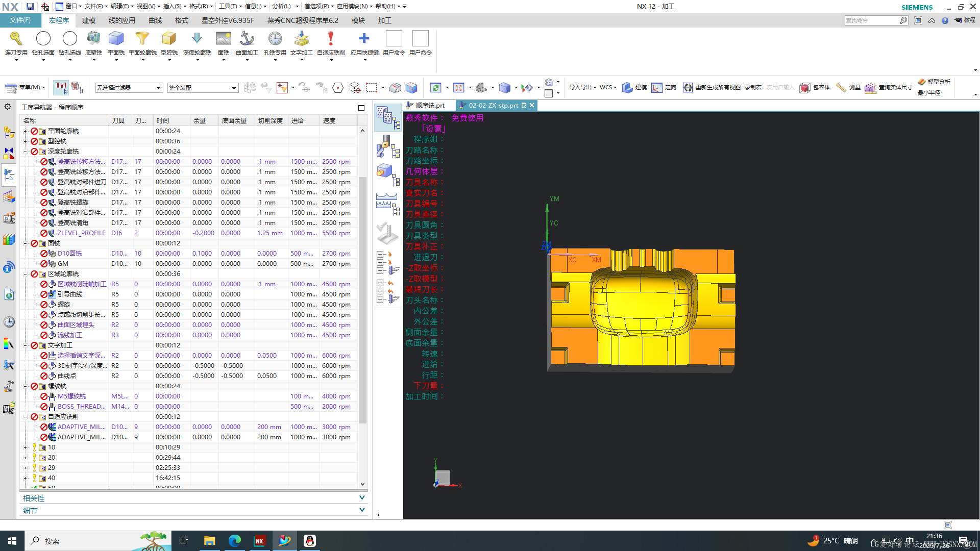Click the geometry view icon
Screen dimensions: 980x551
pos(388,174)
